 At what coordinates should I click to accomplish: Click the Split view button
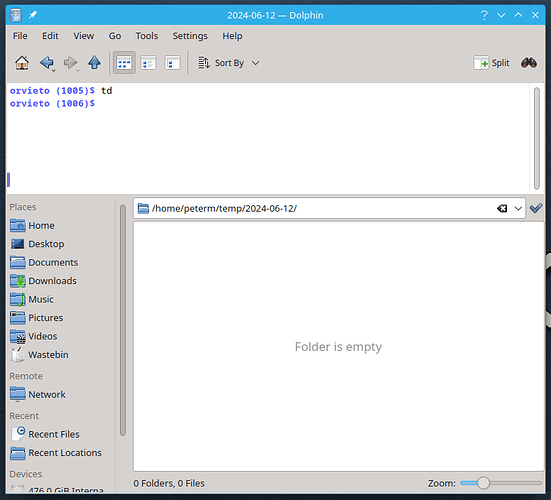(491, 63)
